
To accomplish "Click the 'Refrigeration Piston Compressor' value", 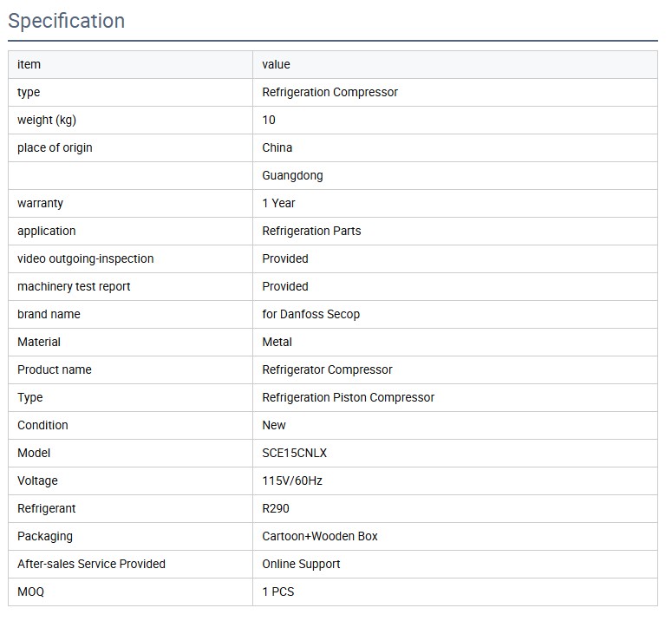I will click(348, 397).
